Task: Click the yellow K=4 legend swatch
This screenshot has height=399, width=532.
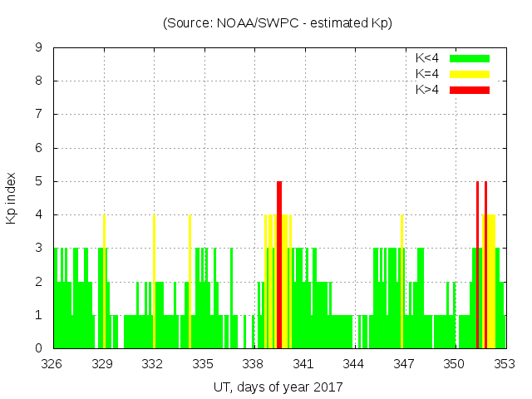Action: tap(470, 74)
